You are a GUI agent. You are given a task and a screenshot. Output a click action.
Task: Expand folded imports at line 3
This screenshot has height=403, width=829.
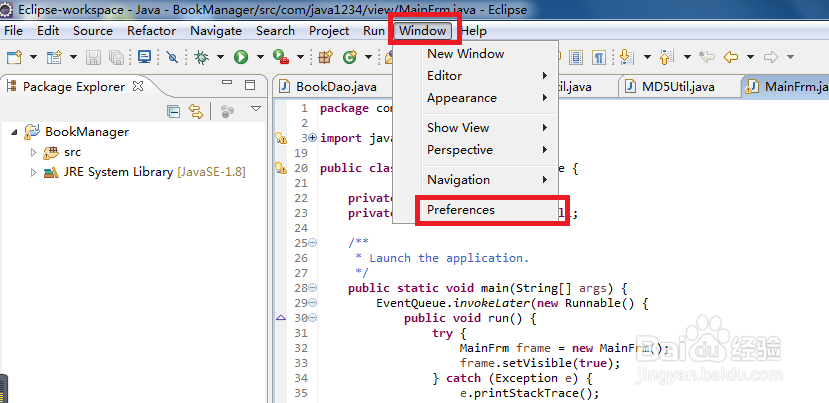coord(312,138)
